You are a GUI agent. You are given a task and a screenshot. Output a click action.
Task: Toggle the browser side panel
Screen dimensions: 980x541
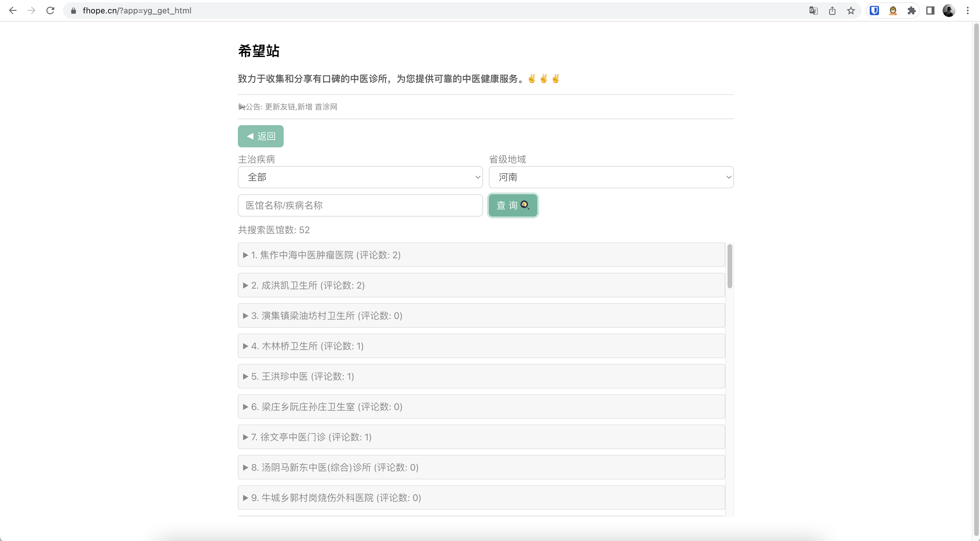(x=930, y=11)
